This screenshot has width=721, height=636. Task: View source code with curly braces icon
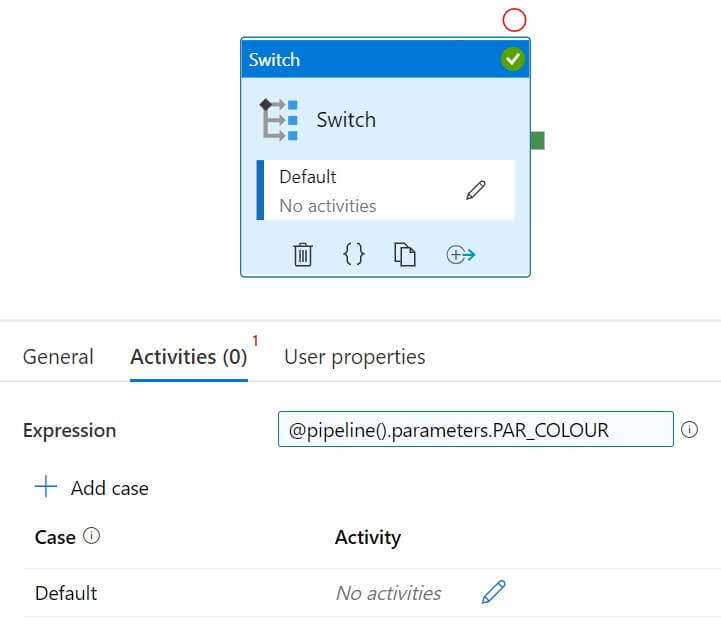point(354,255)
